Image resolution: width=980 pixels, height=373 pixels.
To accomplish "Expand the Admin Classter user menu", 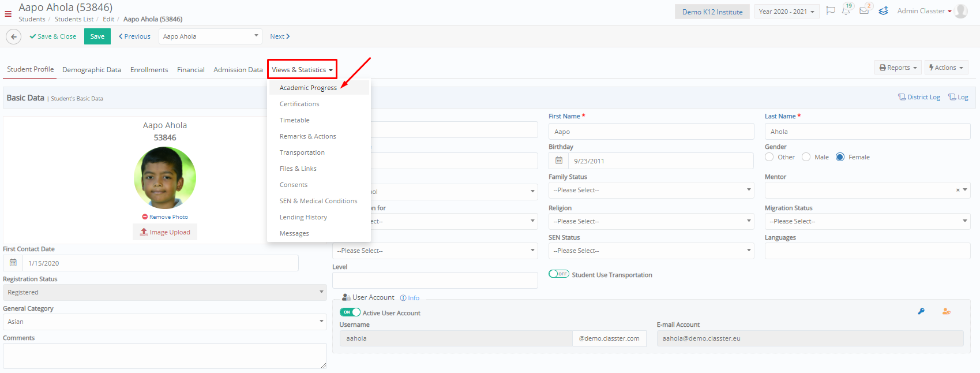I will point(925,11).
